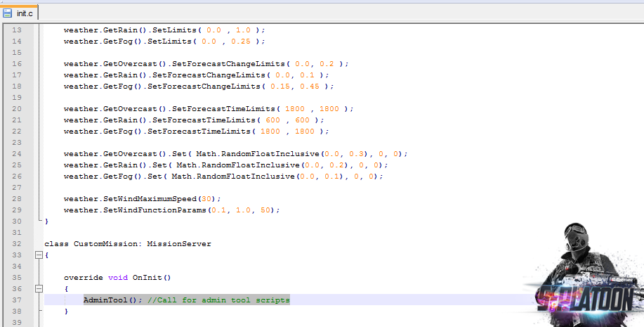Click the closing brace on line 30
This screenshot has width=644, height=327.
(46, 222)
